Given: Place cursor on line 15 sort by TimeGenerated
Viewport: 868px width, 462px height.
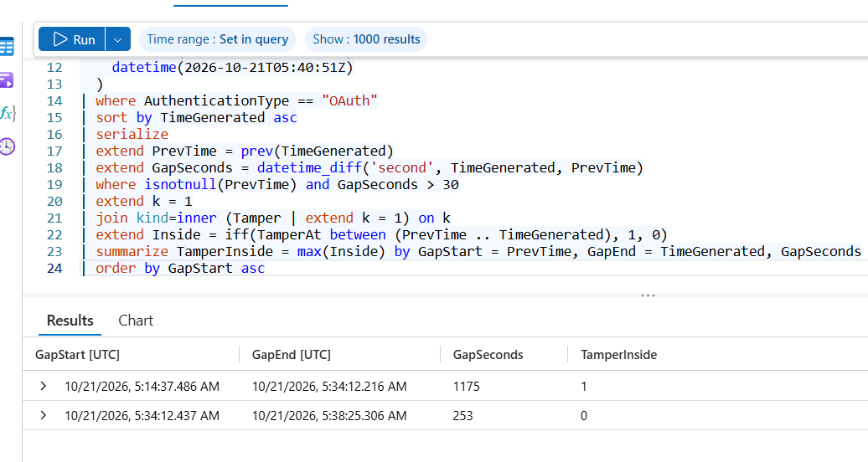Looking at the screenshot, I should [197, 117].
